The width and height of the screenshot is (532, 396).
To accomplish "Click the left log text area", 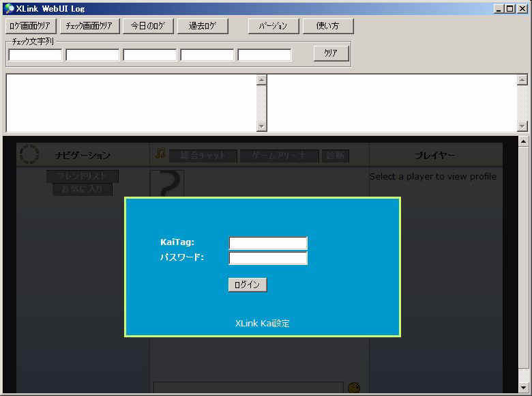I will click(132, 103).
